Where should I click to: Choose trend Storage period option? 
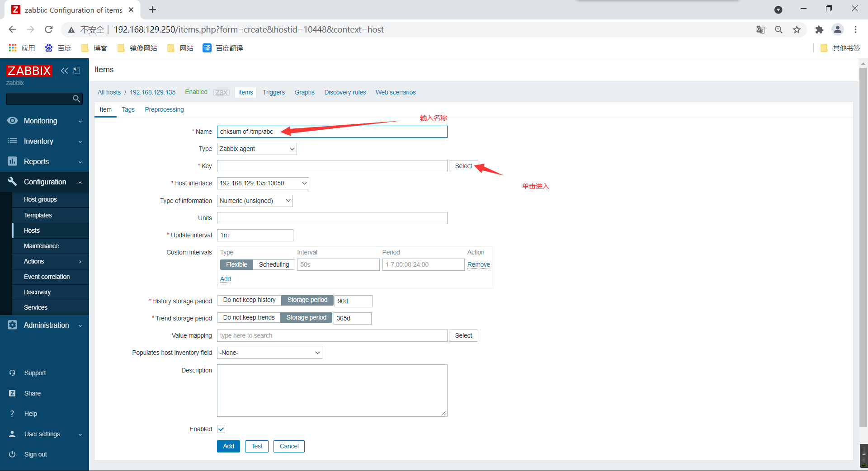tap(306, 318)
